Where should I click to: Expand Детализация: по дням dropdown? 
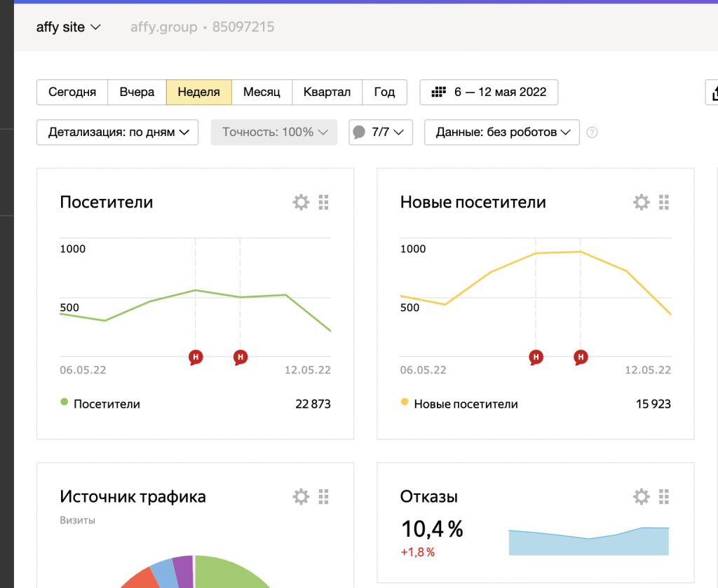(x=117, y=132)
